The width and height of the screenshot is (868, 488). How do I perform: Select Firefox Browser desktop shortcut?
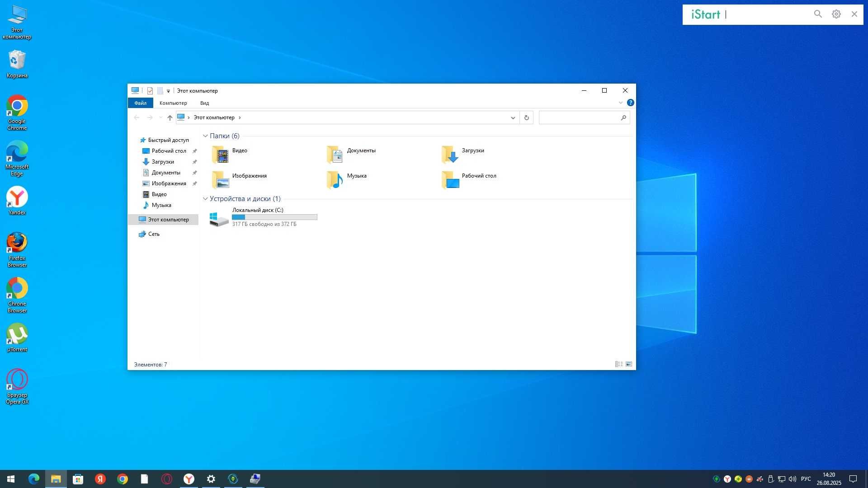point(17,250)
